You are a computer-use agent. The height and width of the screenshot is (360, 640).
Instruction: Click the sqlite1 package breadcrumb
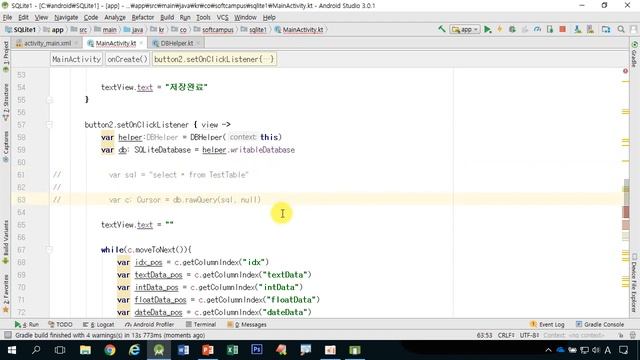click(253, 29)
